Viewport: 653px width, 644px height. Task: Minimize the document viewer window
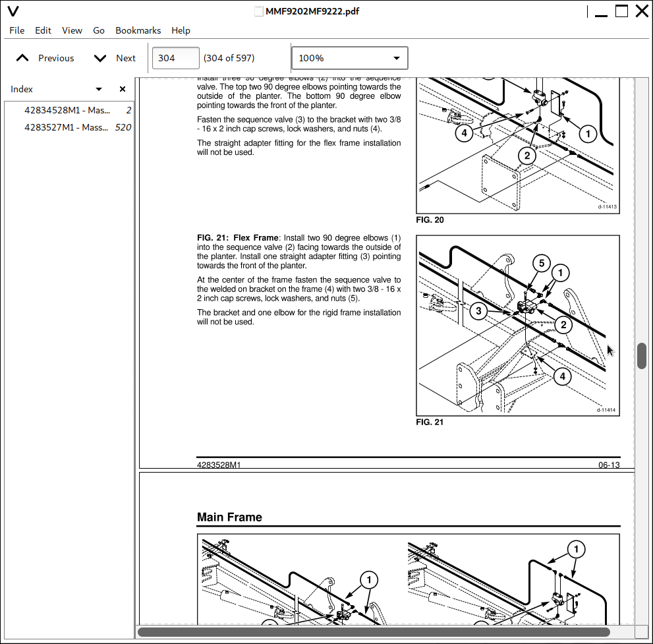point(600,11)
